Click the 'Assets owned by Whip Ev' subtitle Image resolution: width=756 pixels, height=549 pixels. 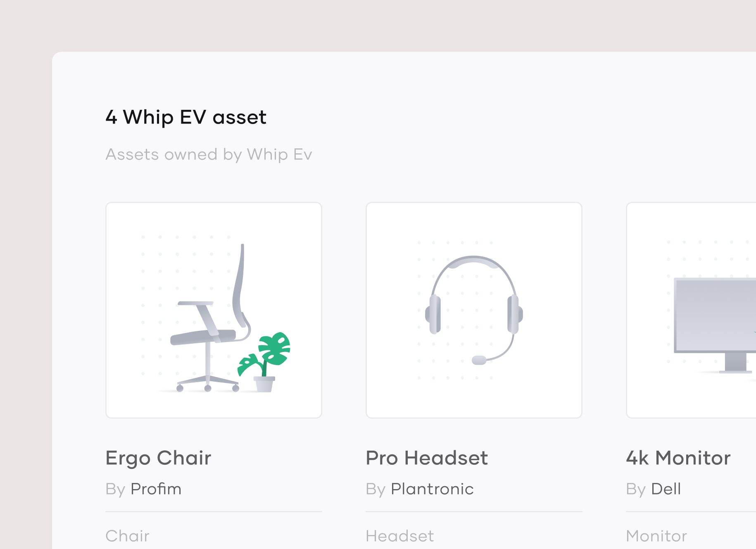[x=209, y=154]
